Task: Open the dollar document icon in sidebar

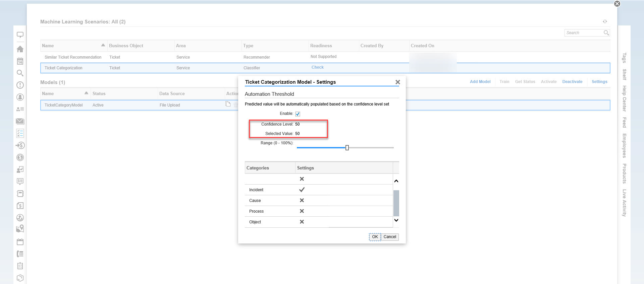Action: (20, 206)
